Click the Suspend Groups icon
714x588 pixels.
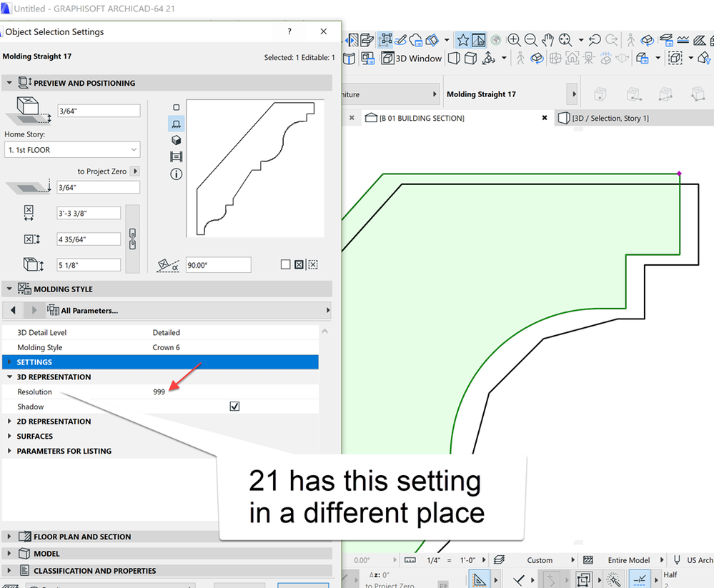385,40
